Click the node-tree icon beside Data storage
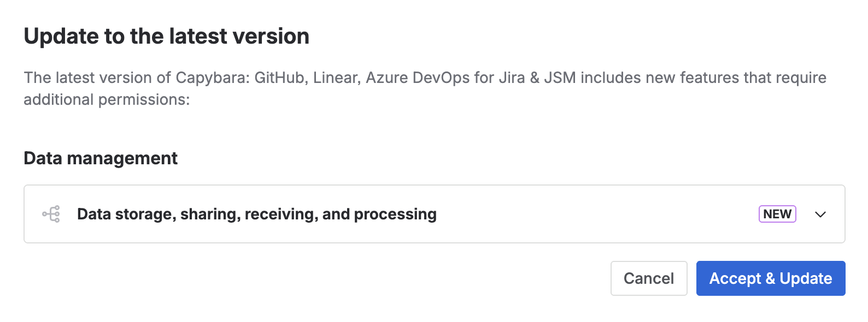This screenshot has height=322, width=868. 51,214
